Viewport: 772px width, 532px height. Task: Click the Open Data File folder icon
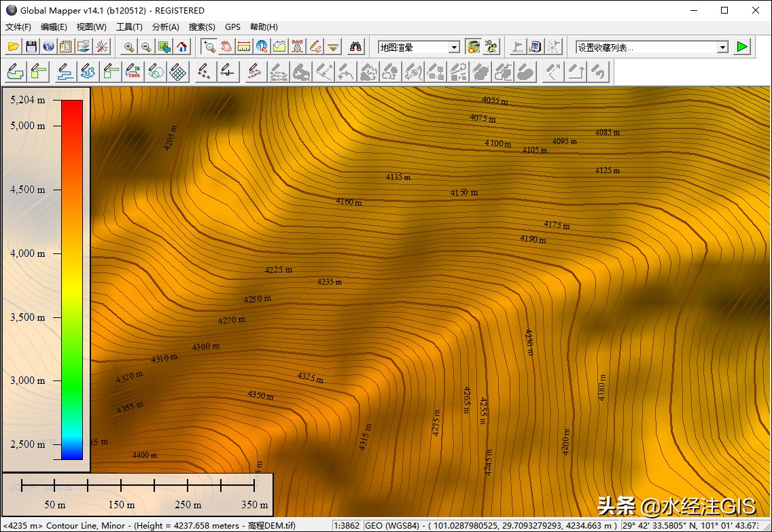(x=14, y=48)
